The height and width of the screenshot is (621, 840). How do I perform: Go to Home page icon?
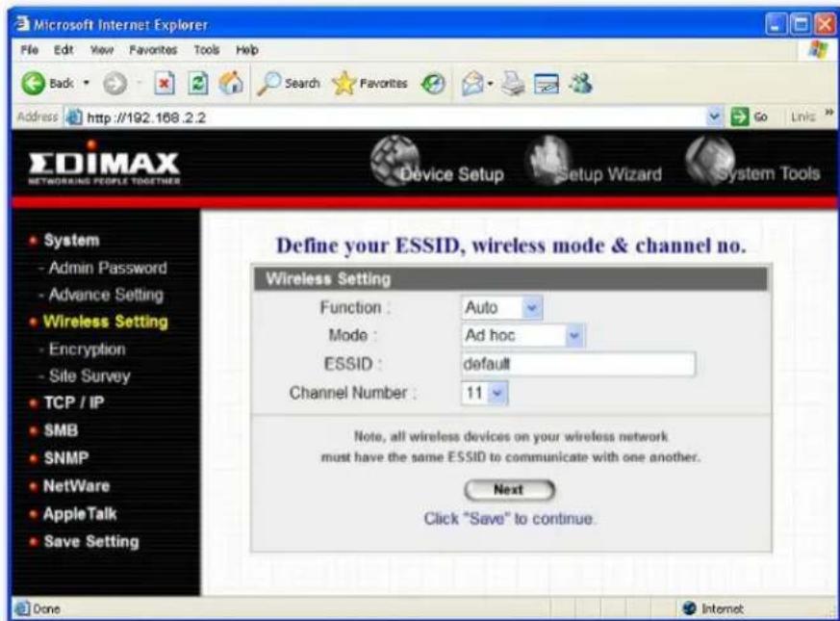pos(231,83)
